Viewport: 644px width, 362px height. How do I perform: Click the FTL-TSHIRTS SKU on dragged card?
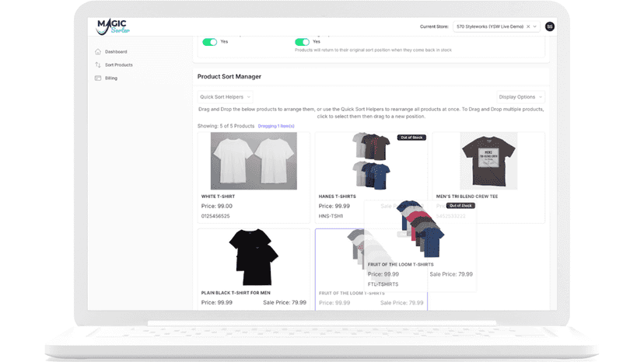coord(383,284)
